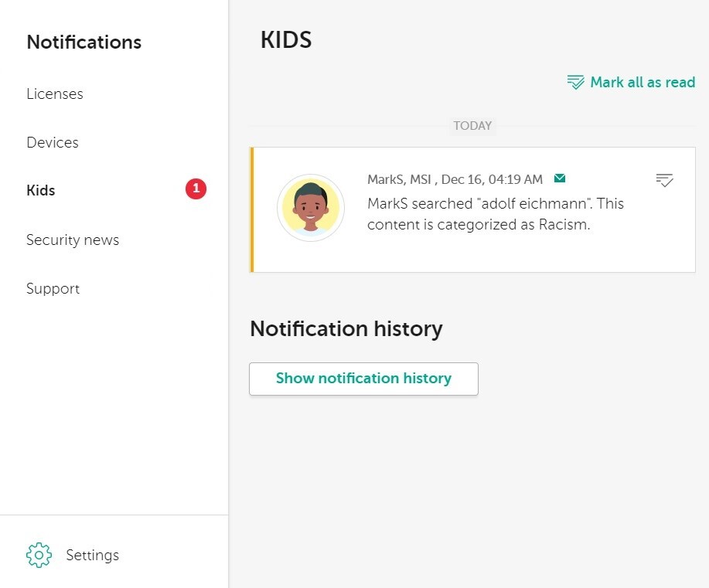This screenshot has height=588, width=709.
Task: Switch to the Support section
Action: pos(53,288)
